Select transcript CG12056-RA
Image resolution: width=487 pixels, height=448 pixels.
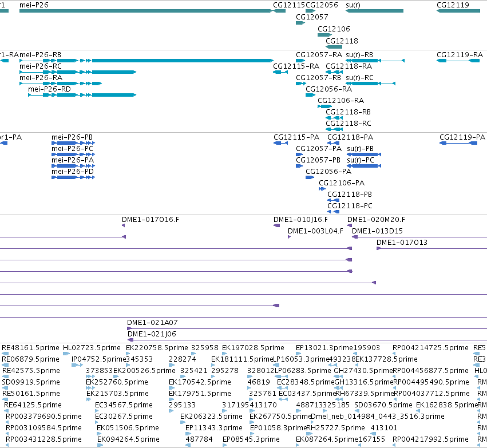pos(310,94)
